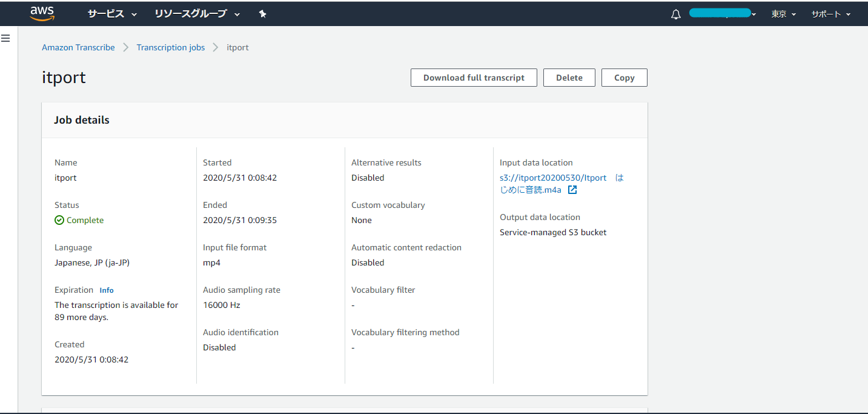Screen dimensions: 868x414
Task: Click green Complete status check icon
Action: point(59,220)
